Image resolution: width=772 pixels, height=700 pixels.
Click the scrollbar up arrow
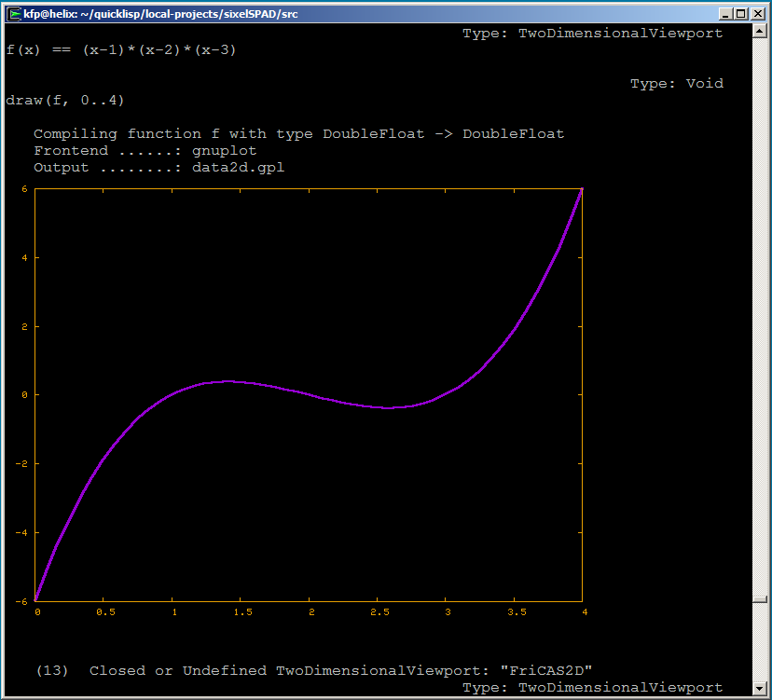pos(759,33)
